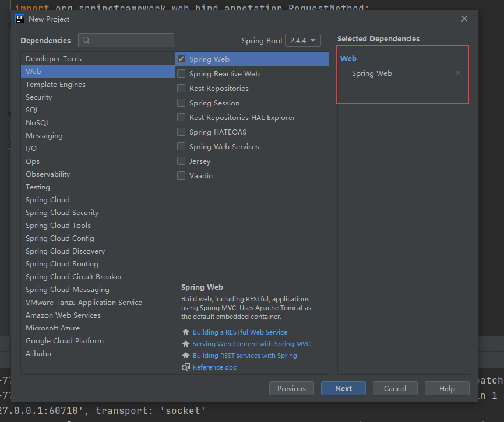Click the Spring Web description heading

click(x=202, y=287)
